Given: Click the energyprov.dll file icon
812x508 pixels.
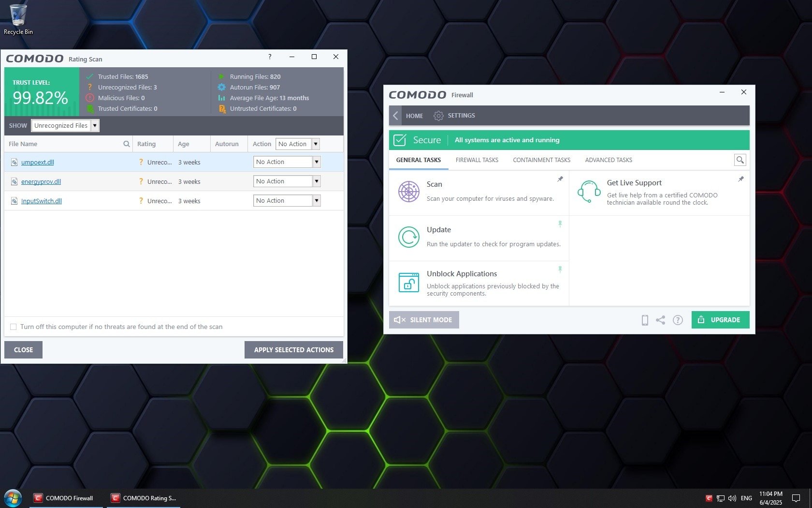Looking at the screenshot, I should (x=14, y=181).
